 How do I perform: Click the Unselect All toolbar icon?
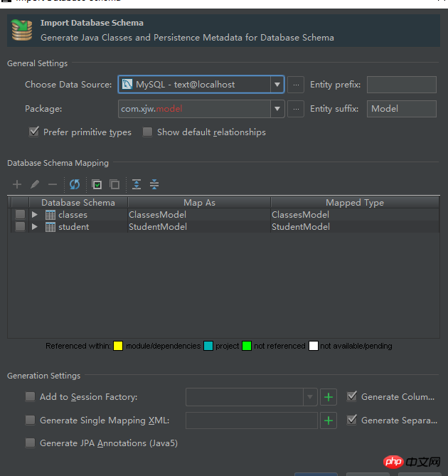pyautogui.click(x=114, y=184)
